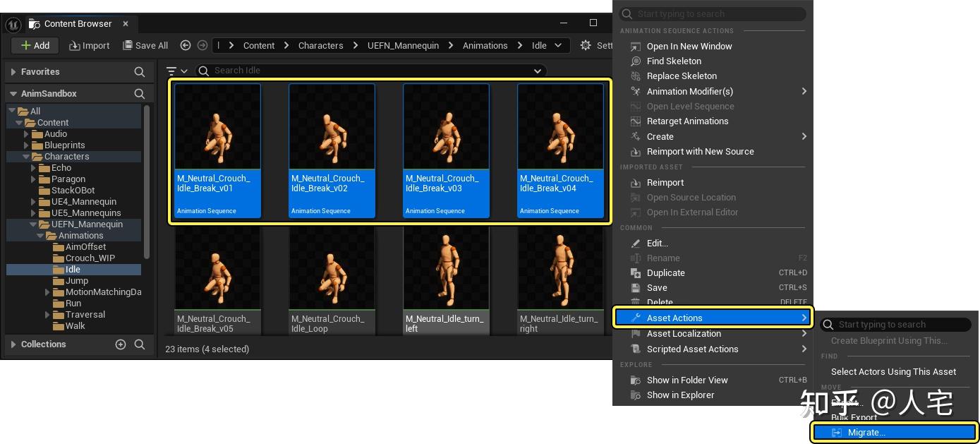Click the Animations breadcrumb
Screen dimensions: 980x444
coord(485,45)
